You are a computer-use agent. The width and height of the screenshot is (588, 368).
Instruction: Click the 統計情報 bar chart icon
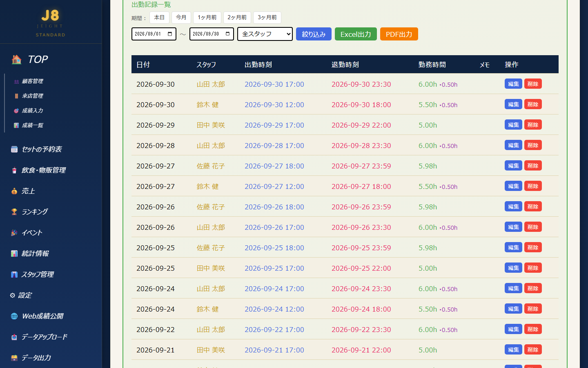14,254
